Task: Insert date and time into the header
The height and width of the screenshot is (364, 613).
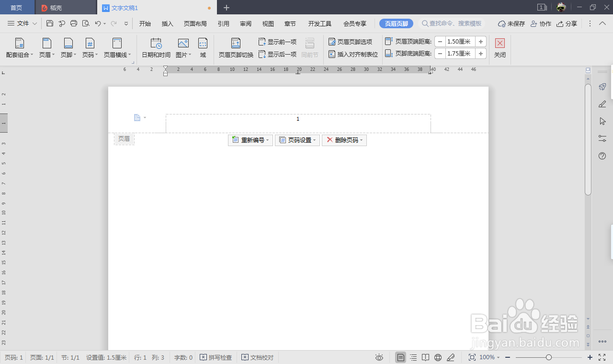Action: (156, 48)
